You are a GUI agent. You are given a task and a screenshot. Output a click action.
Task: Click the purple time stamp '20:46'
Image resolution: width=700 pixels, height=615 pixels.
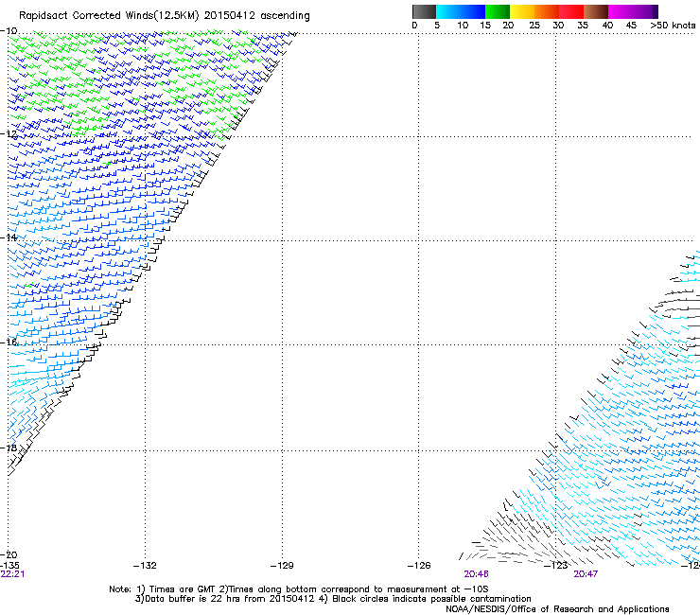(x=476, y=574)
